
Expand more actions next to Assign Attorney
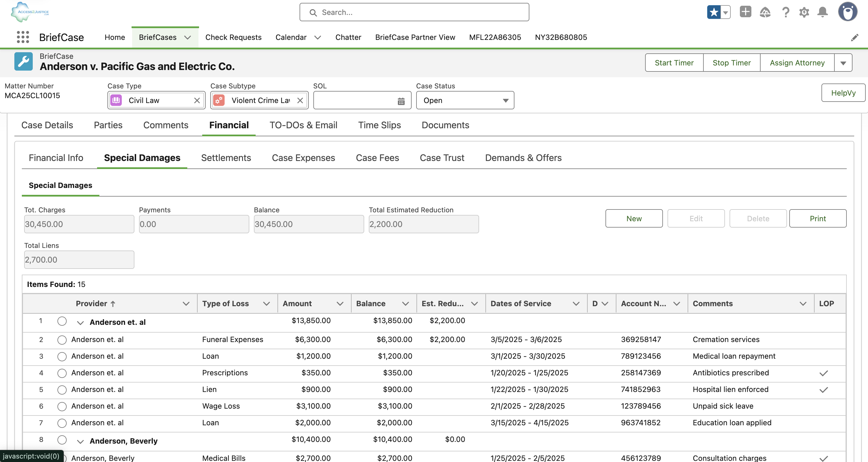pyautogui.click(x=843, y=63)
